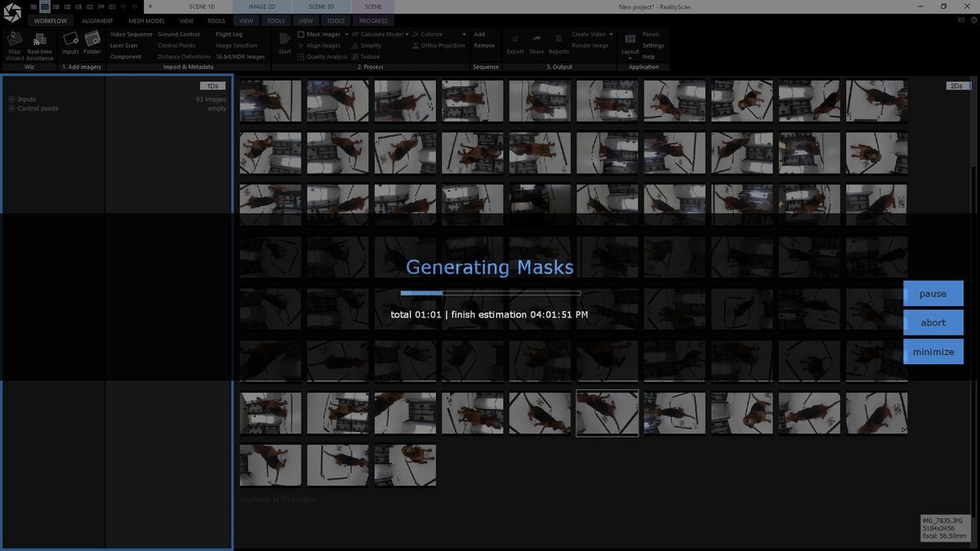
Task: Toggle the 1Ds view badge
Action: tap(212, 86)
